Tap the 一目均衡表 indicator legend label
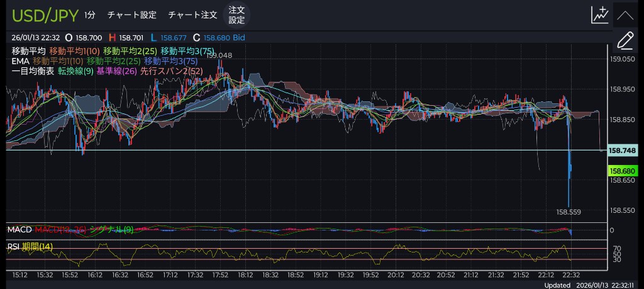 point(33,71)
